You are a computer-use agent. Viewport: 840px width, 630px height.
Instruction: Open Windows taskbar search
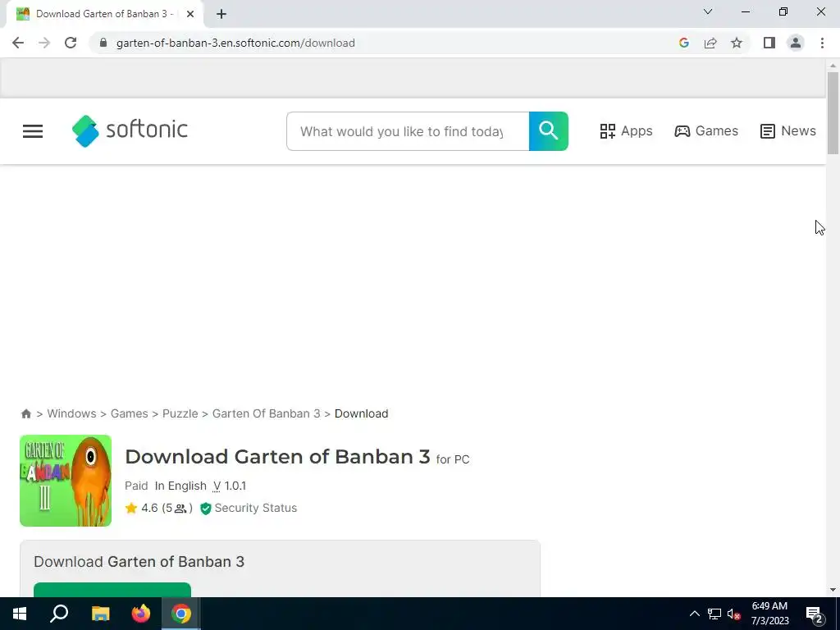coord(59,614)
